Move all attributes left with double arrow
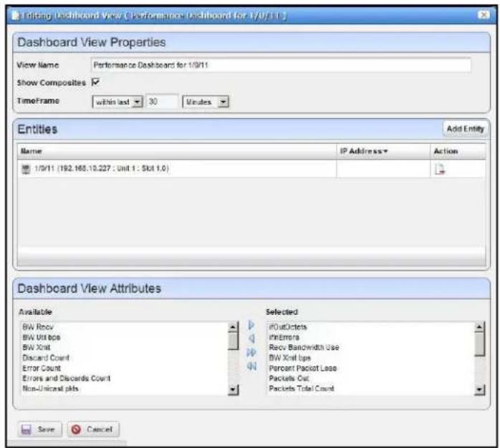Viewport: 500px width, 448px height. coord(251,366)
